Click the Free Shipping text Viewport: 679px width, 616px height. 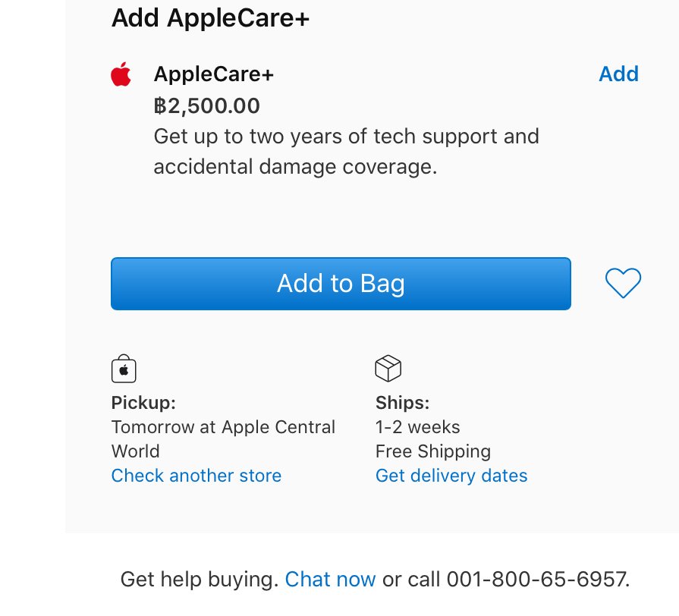433,451
